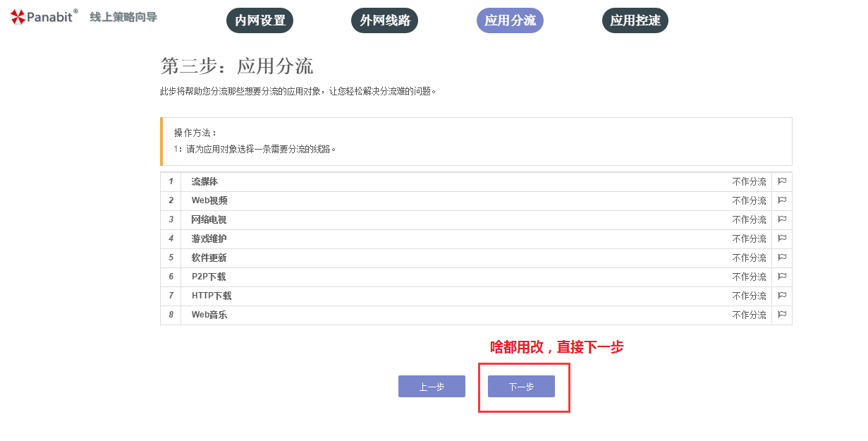868x441 pixels.
Task: Select the 应用分流 step tab
Action: 510,20
